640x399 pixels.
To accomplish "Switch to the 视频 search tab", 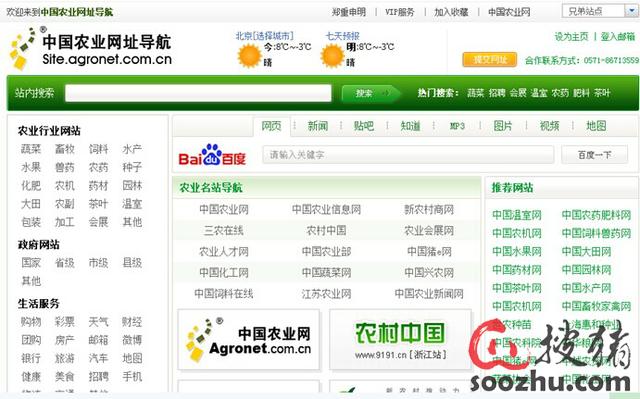I will (549, 126).
